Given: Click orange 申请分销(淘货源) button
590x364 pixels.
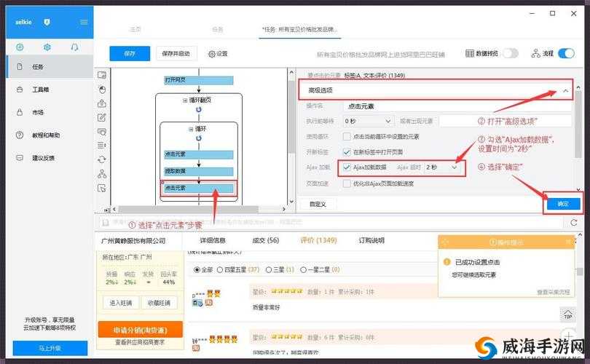Looking at the screenshot, I should 140,329.
